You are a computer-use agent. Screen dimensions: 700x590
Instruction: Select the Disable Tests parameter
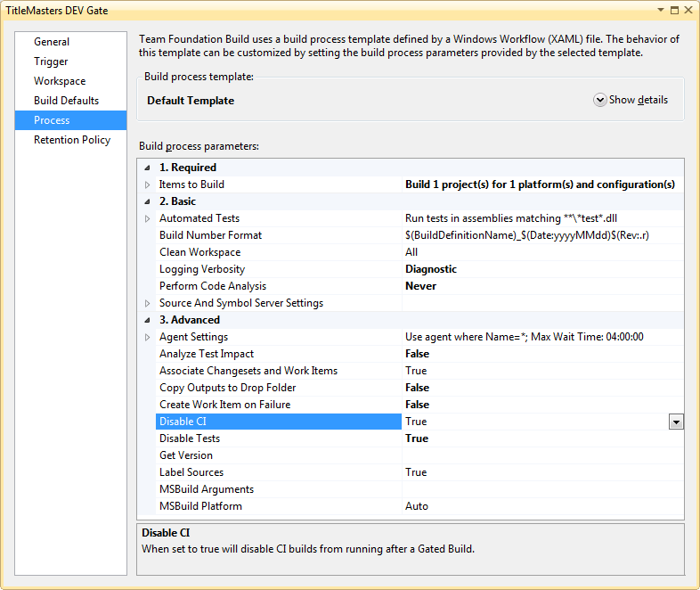(279, 438)
